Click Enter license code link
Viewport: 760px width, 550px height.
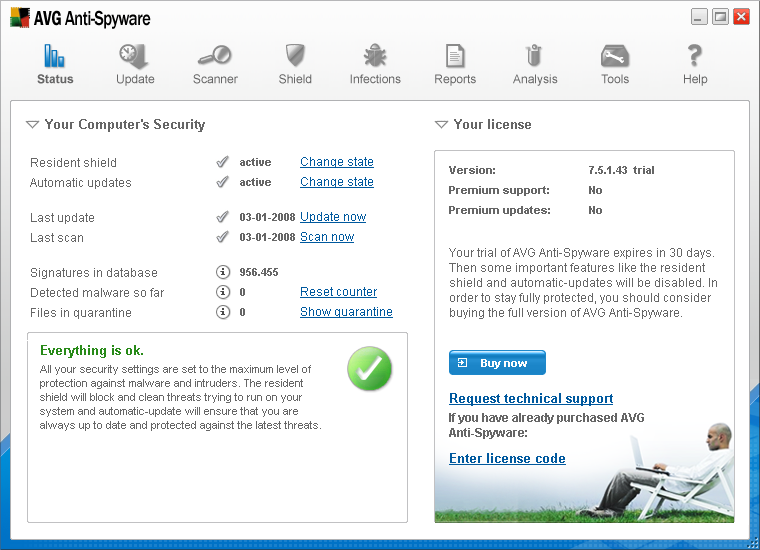click(x=507, y=458)
